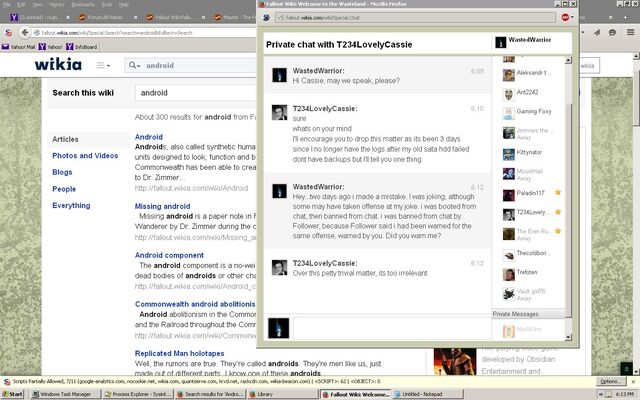The height and width of the screenshot is (400, 640).
Task: Click the game thumbnail image below chat window
Action: coord(455,362)
